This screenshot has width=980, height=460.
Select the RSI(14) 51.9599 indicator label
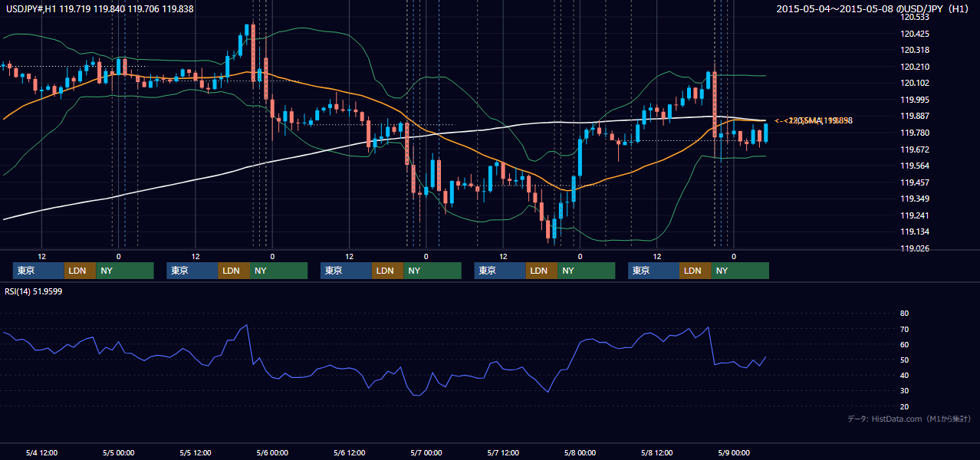click(34, 291)
